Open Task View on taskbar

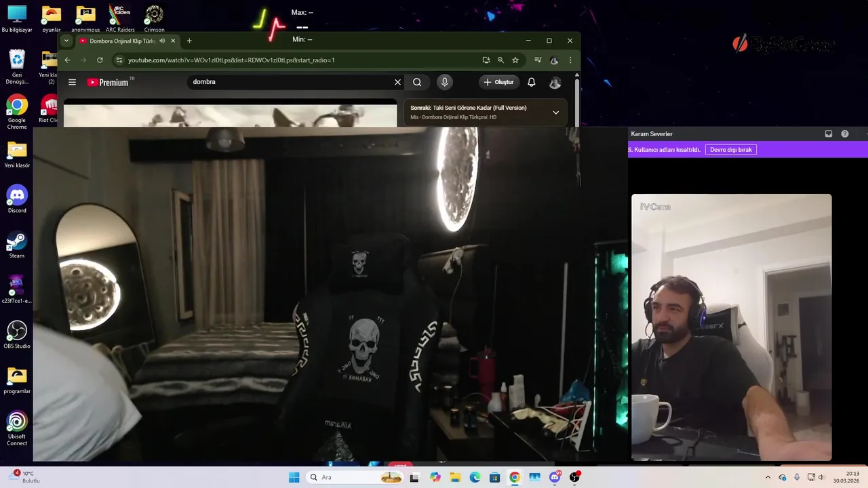pyautogui.click(x=414, y=477)
